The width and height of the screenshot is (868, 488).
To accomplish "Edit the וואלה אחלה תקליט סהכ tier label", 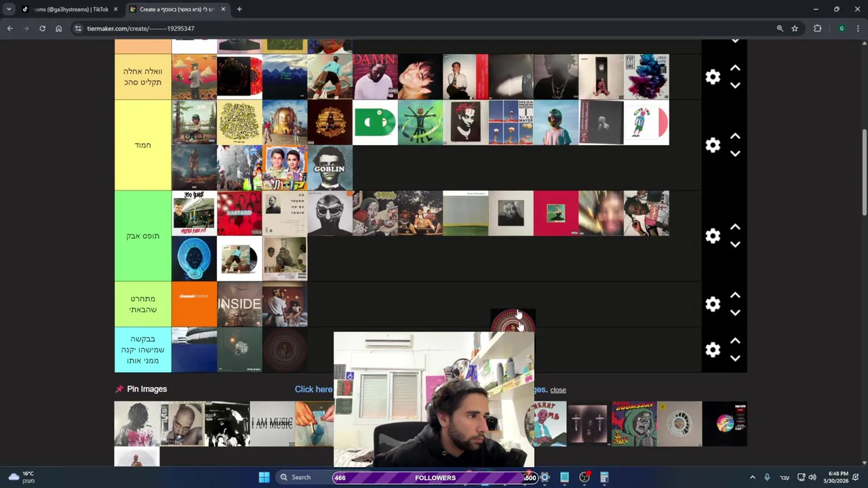I will (x=142, y=77).
